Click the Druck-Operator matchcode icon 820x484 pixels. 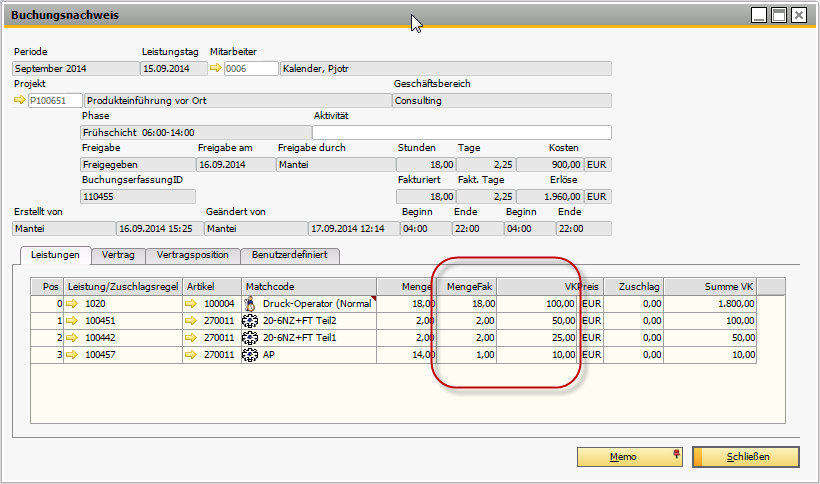click(x=250, y=303)
